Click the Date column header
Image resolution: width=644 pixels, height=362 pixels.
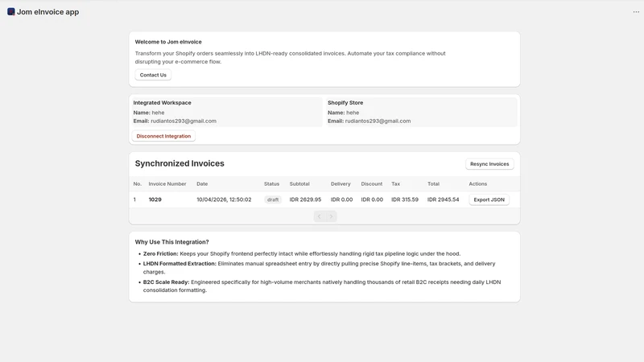coord(202,184)
